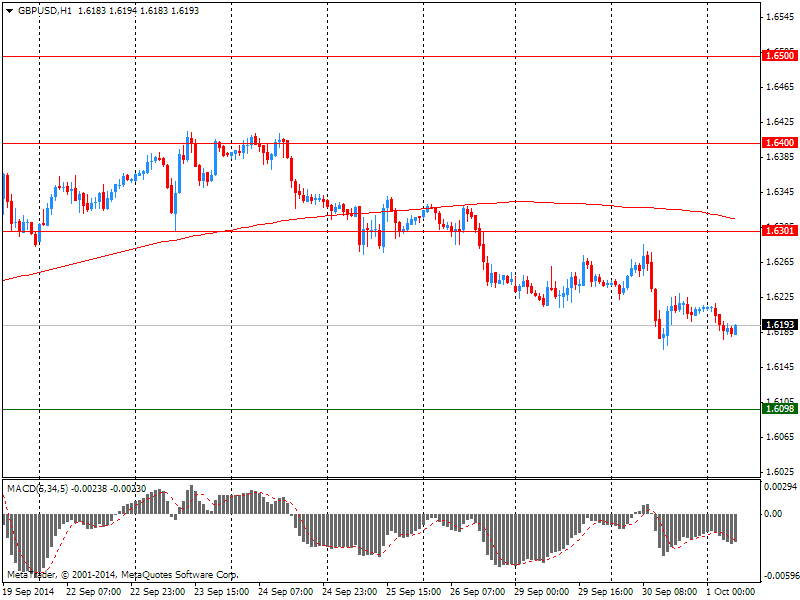Select the red 1.6301 price level tag

[779, 231]
